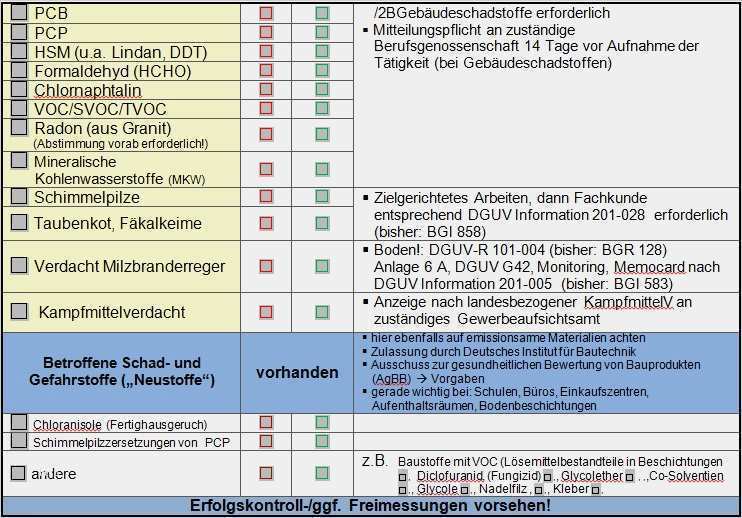742x518 pixels.
Task: Tick the small box after Kleber
Action: [595, 490]
